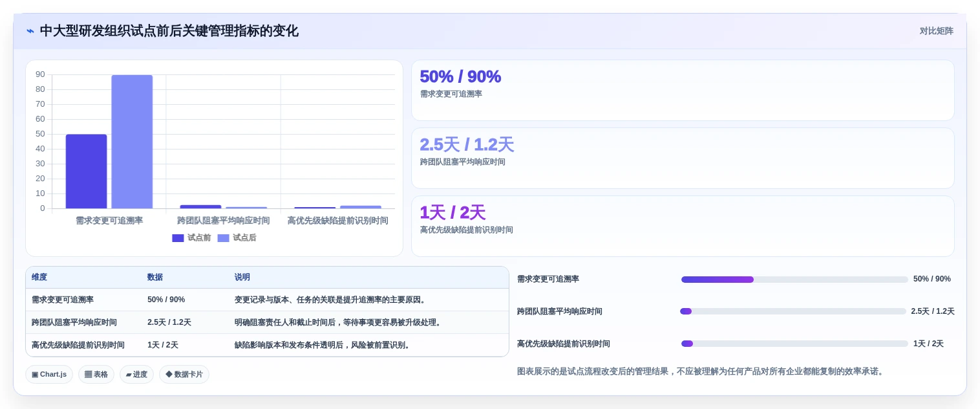
Task: Click the 50% / 90% data card value
Action: click(460, 76)
